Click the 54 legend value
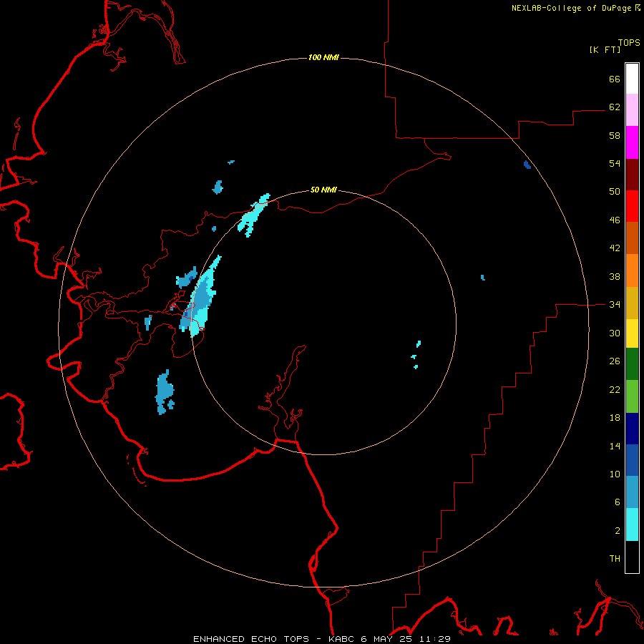This screenshot has height=644, width=644. 615,163
